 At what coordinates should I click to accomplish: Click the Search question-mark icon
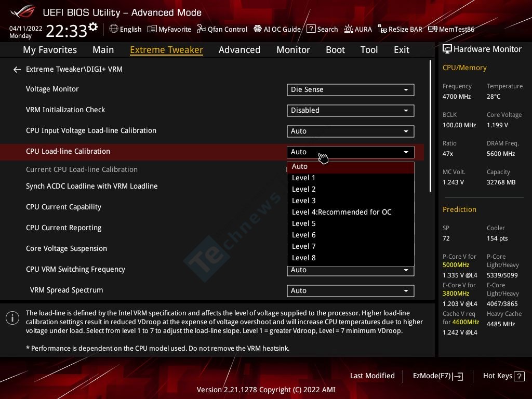pos(311,29)
